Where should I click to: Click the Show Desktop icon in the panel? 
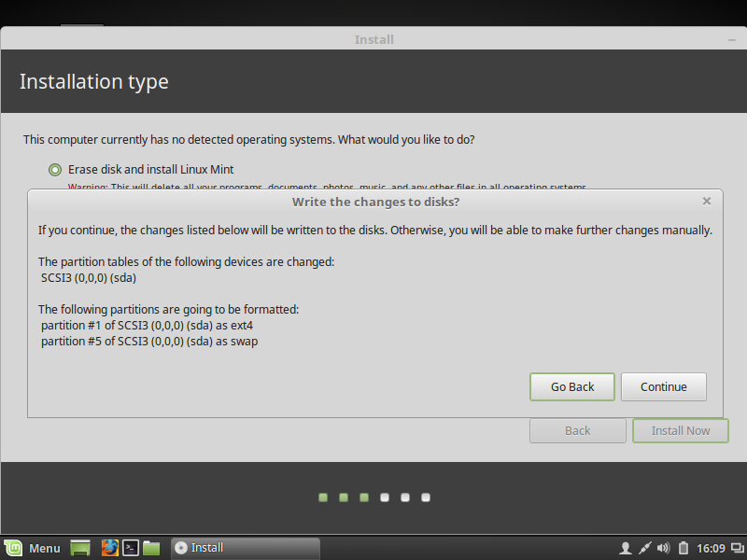tap(80, 548)
